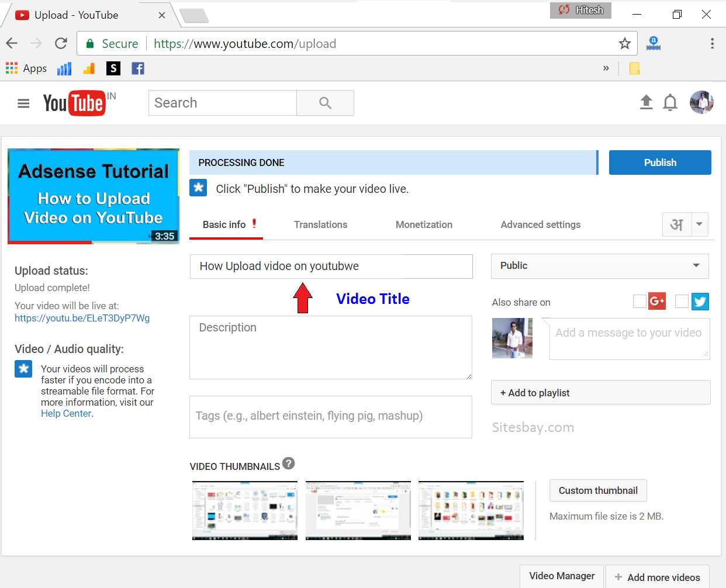Click the share message text box
The height and width of the screenshot is (588, 726).
tap(630, 339)
